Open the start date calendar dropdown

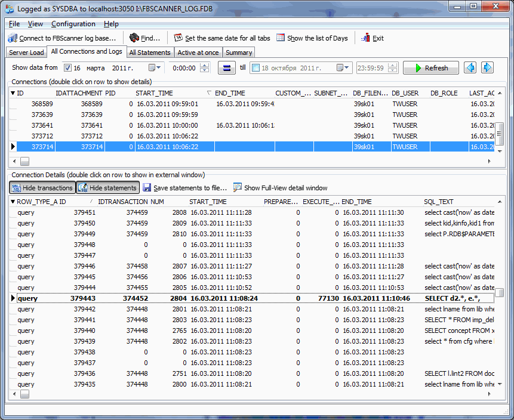pyautogui.click(x=155, y=68)
